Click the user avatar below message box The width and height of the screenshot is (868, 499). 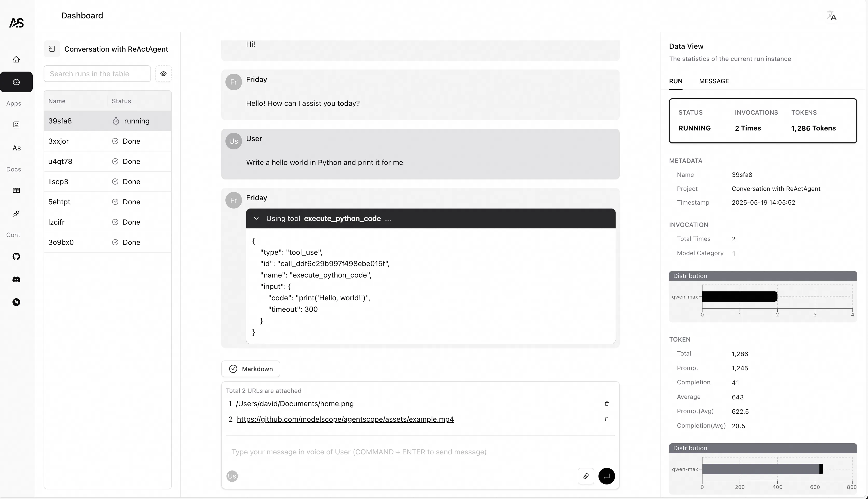[x=232, y=476]
